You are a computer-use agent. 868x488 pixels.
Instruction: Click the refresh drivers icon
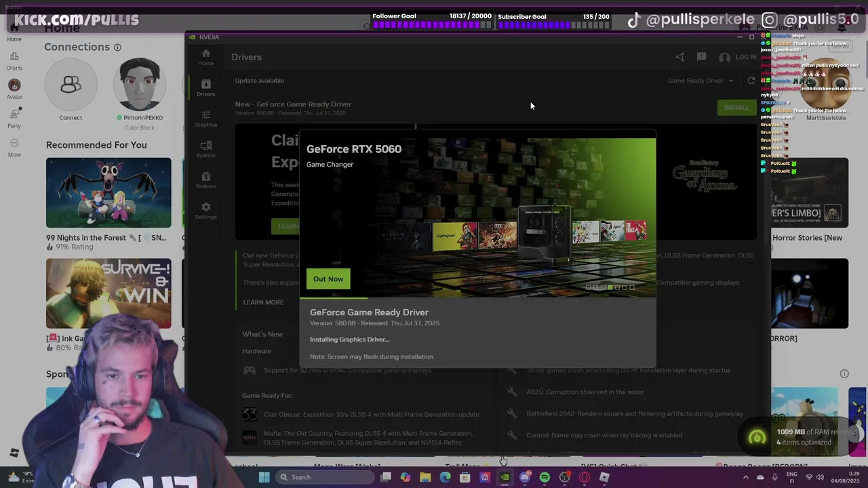click(751, 81)
